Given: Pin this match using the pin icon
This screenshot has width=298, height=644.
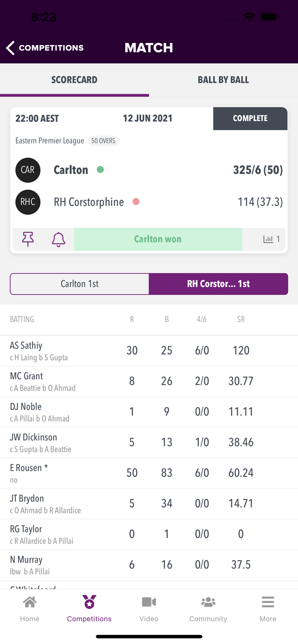Looking at the screenshot, I should point(27,239).
